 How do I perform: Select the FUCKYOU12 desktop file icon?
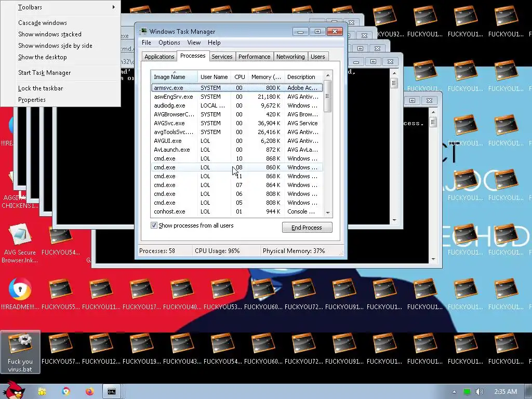[x=101, y=349]
